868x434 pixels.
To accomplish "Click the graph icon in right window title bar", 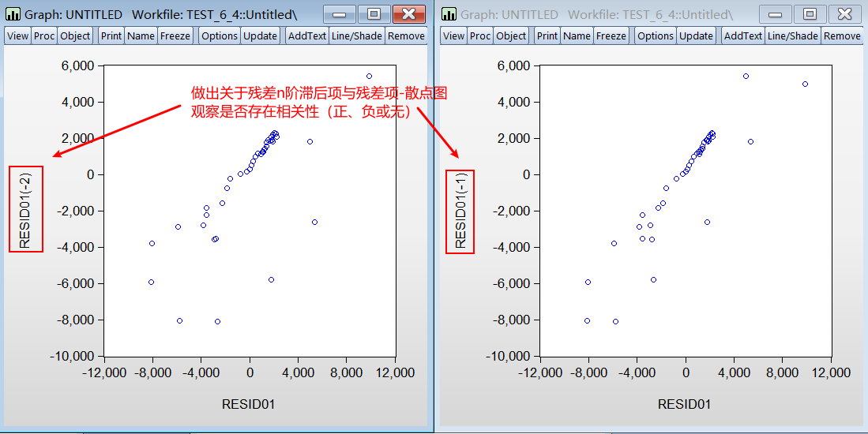I will point(449,14).
